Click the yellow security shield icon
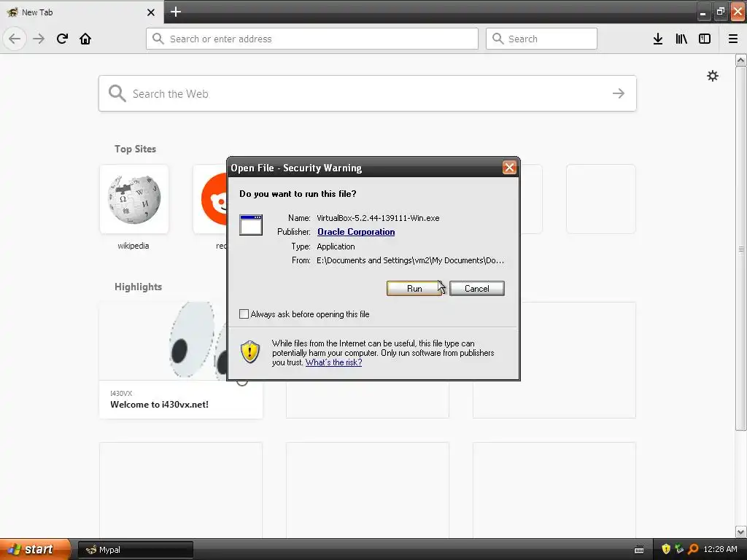 point(249,352)
